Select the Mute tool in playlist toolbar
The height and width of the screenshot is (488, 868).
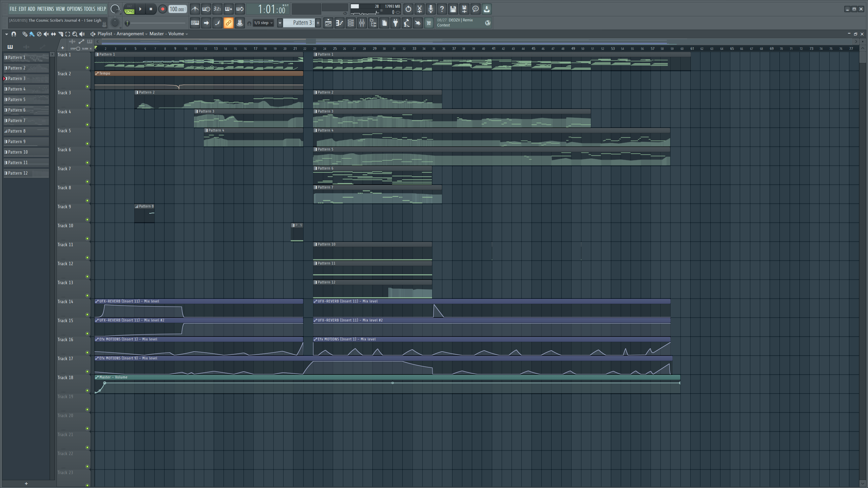(46, 34)
